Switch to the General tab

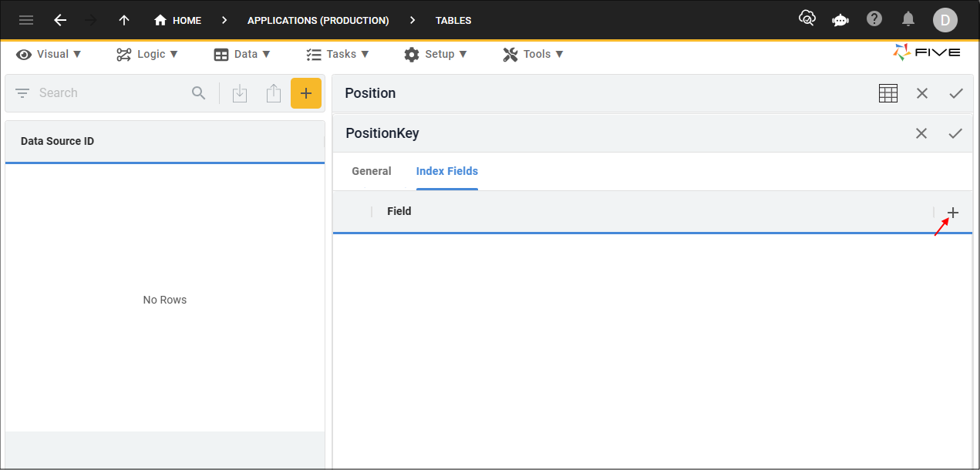coord(371,170)
